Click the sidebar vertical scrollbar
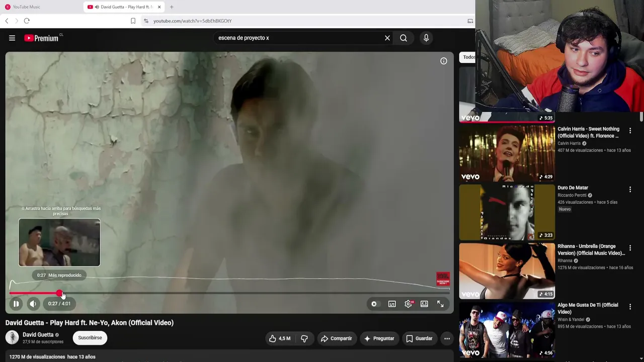The image size is (644, 362). pyautogui.click(x=641, y=117)
